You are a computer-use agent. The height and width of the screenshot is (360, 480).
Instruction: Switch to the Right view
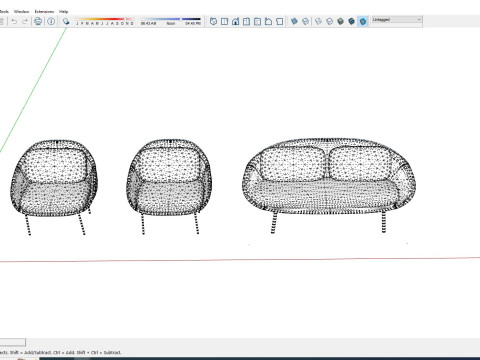click(246, 21)
